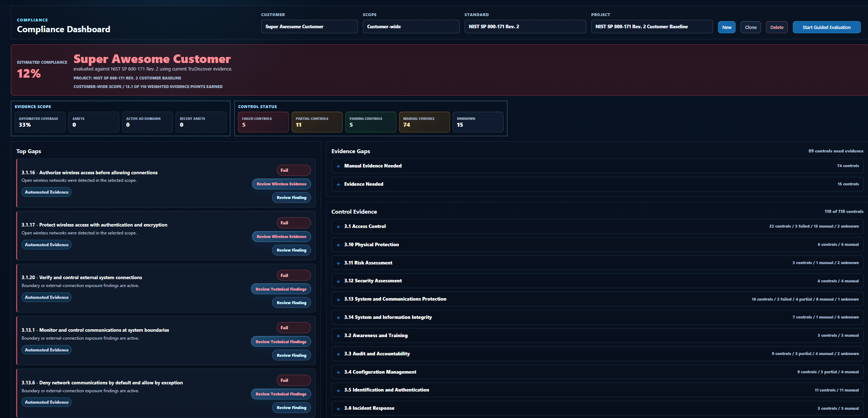Review Technical Findings for control 3.1.20
The height and width of the screenshot is (418, 868).
coord(281,289)
